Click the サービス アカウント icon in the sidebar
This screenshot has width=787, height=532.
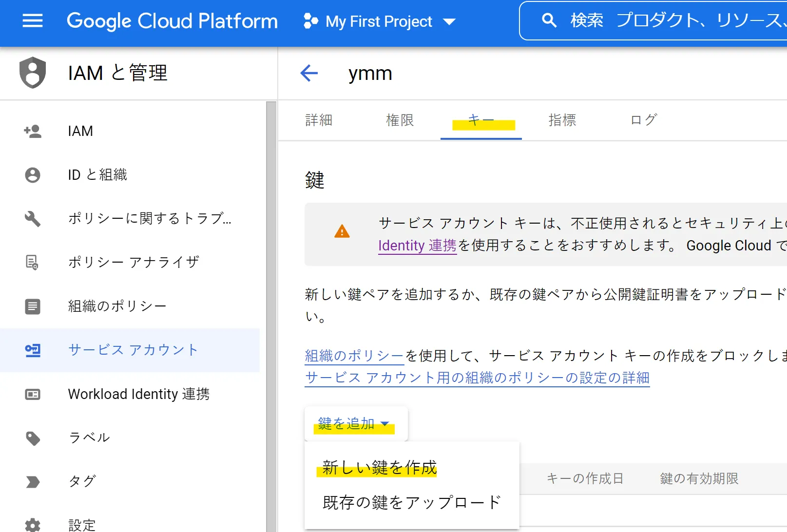(33, 350)
